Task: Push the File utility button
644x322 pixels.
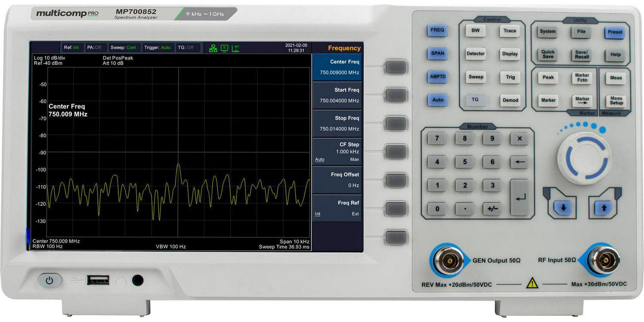Action: (581, 32)
